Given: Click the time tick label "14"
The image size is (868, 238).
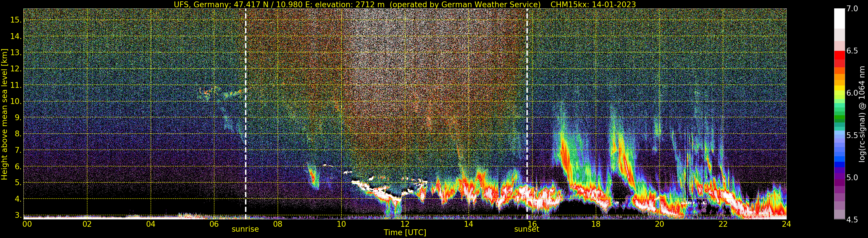Looking at the screenshot, I should pyautogui.click(x=468, y=224).
